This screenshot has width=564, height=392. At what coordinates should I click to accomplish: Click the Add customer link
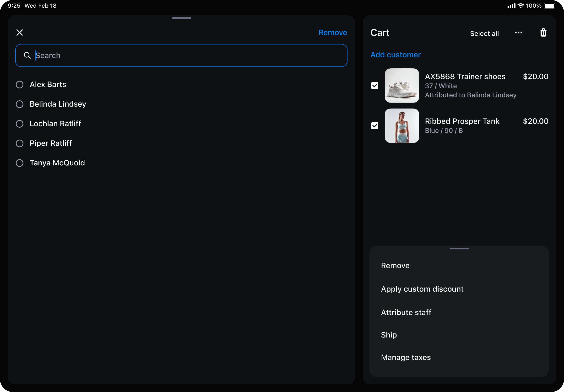395,55
